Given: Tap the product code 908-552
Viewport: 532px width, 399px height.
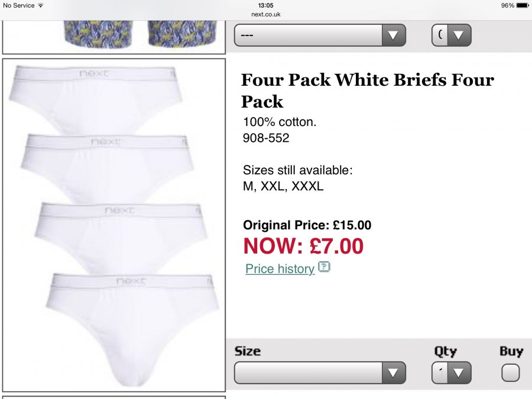Looking at the screenshot, I should pyautogui.click(x=266, y=138).
